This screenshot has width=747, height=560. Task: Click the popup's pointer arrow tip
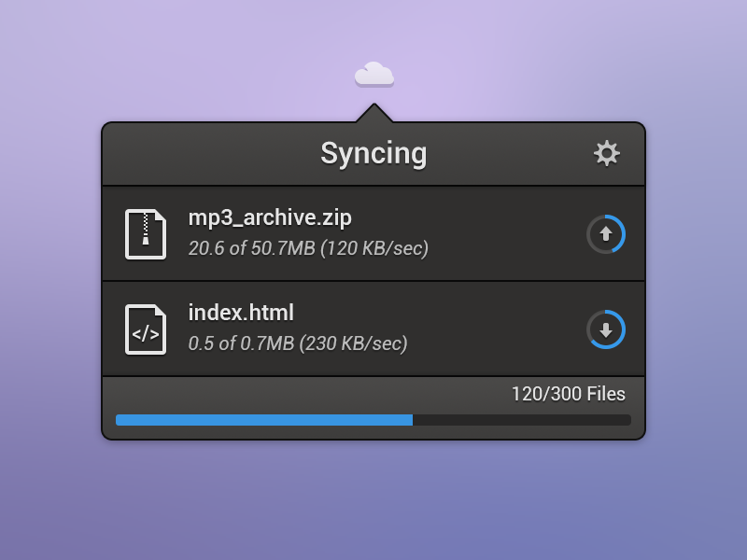[373, 109]
